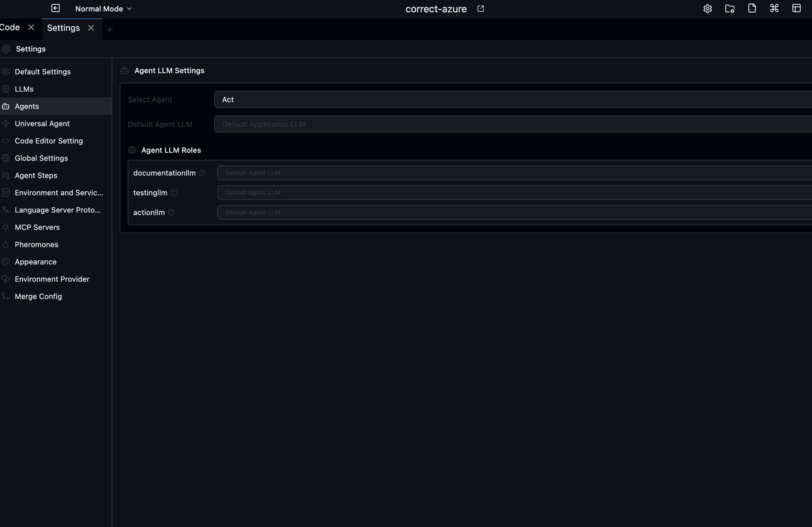Switch to the Code tab

[10, 27]
